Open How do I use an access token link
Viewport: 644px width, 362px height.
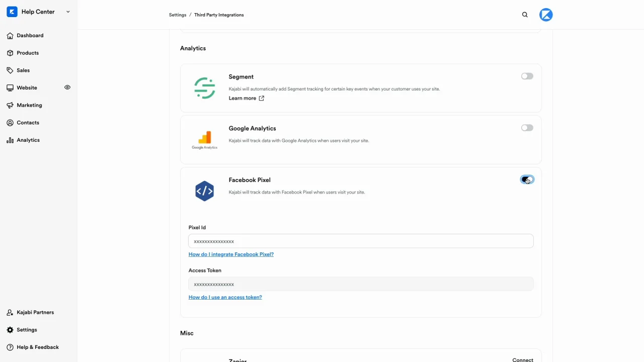(x=225, y=297)
